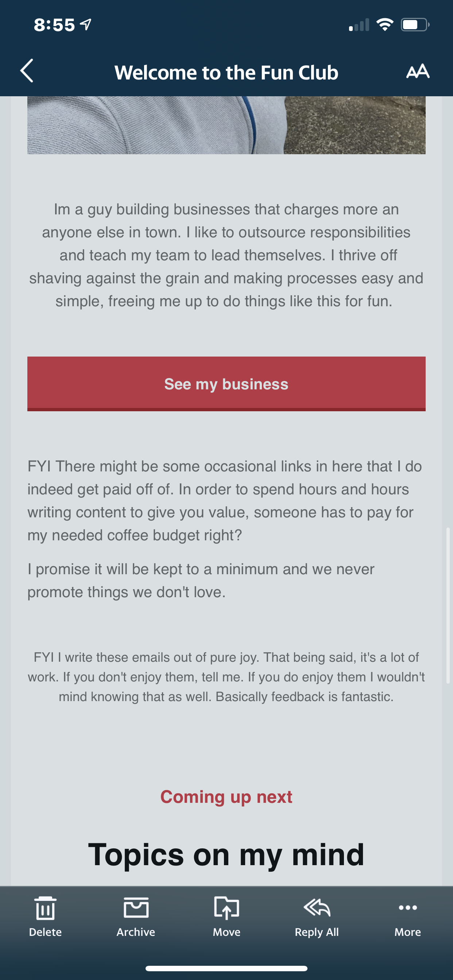Viewport: 453px width, 980px height.
Task: Tap the red Coming up next heading
Action: click(x=226, y=797)
